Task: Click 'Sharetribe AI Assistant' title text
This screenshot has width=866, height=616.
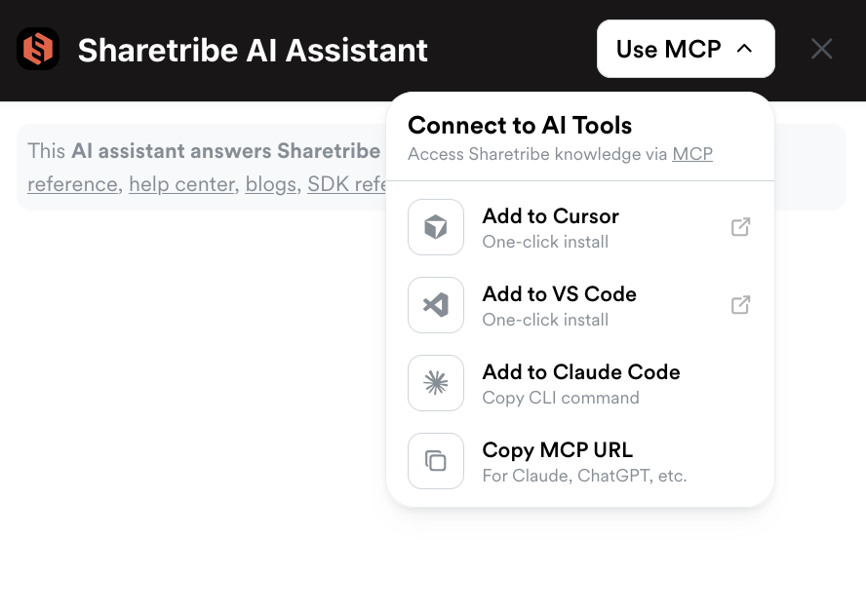Action: point(253,51)
